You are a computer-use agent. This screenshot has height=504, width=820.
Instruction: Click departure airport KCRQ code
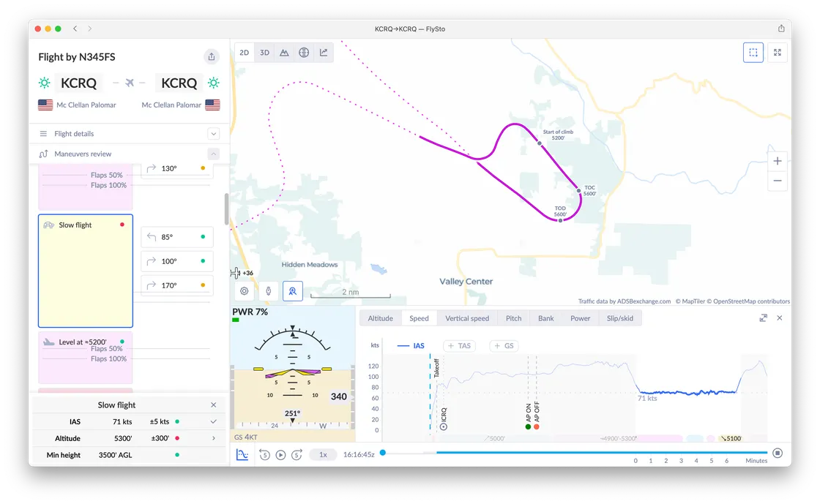78,83
